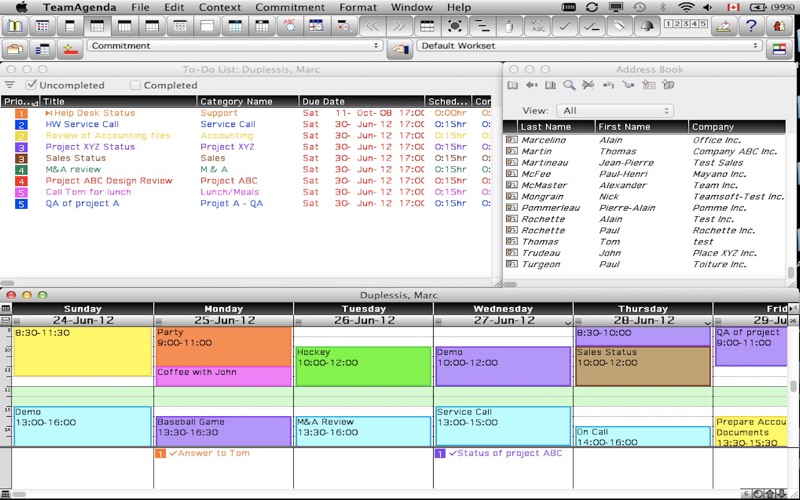
Task: Click the alarm bell reminder icon
Action: 647,26
